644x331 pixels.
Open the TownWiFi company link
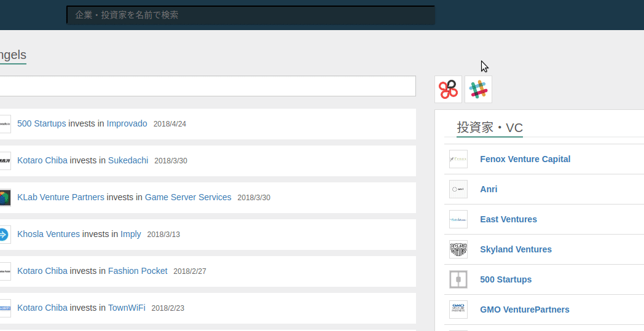coord(127,308)
